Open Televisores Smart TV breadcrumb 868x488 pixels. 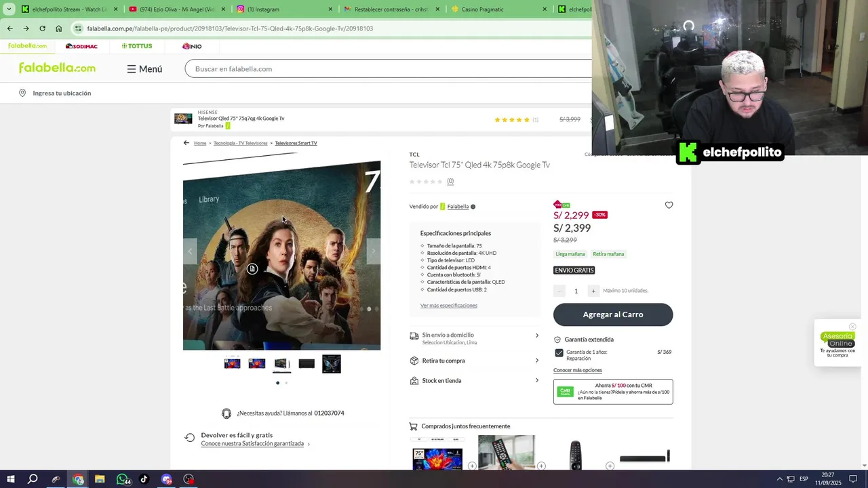296,143
